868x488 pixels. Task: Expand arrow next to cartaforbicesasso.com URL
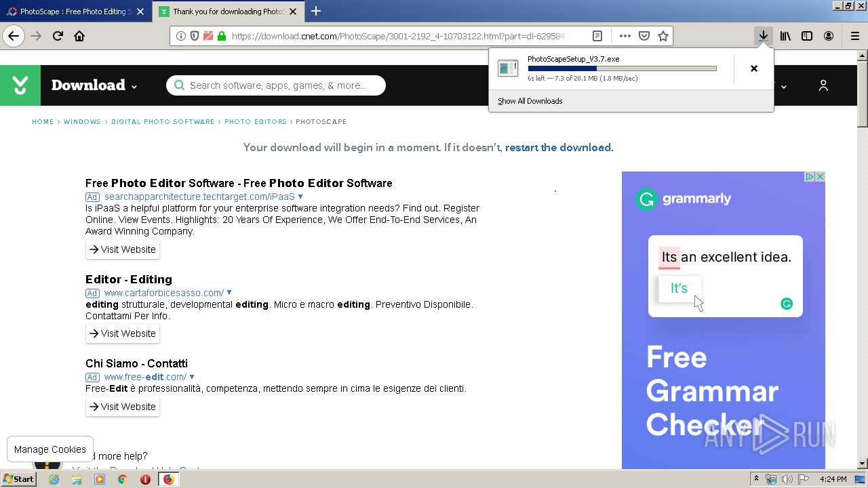click(x=229, y=293)
